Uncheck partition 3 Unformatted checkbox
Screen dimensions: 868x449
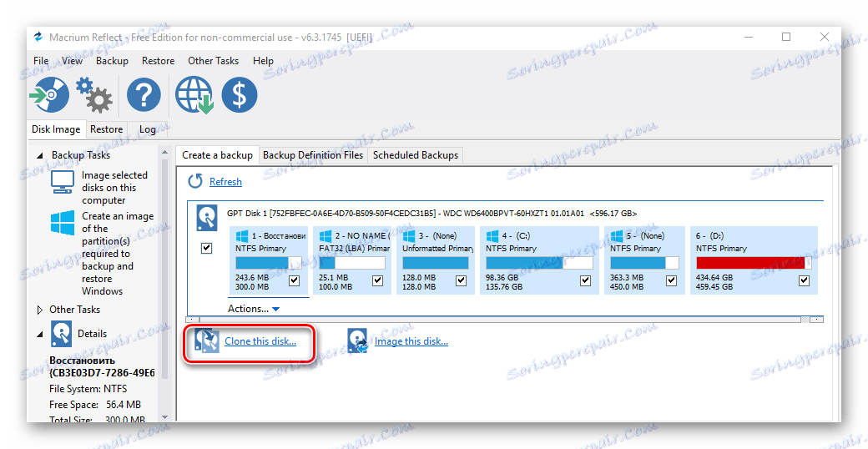point(461,280)
